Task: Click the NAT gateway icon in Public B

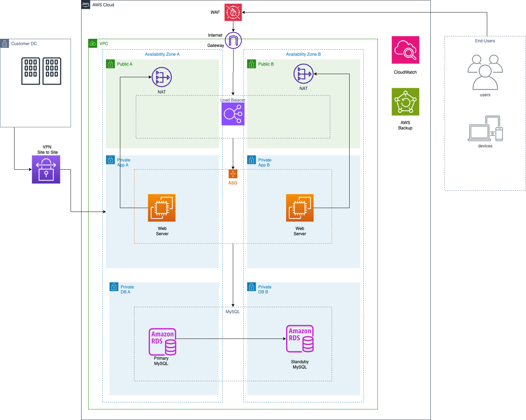Action: click(x=303, y=74)
